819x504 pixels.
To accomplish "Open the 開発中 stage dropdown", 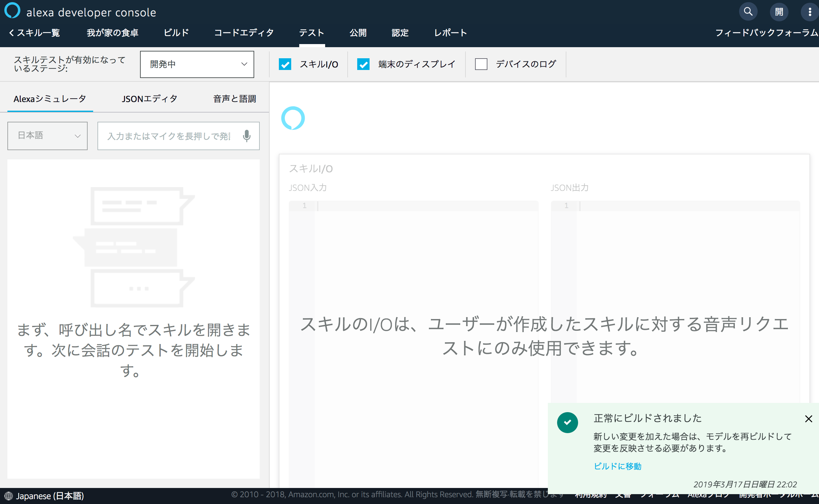I will click(197, 64).
